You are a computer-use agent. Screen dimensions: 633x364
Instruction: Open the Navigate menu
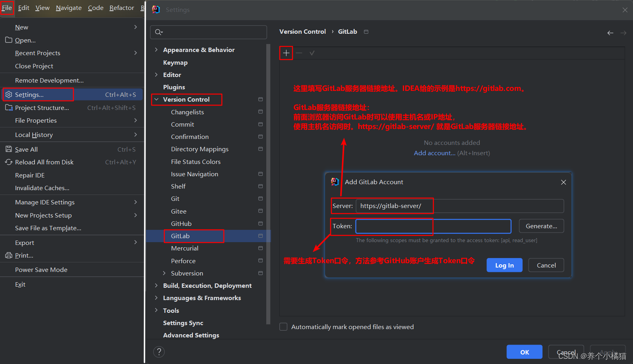69,8
